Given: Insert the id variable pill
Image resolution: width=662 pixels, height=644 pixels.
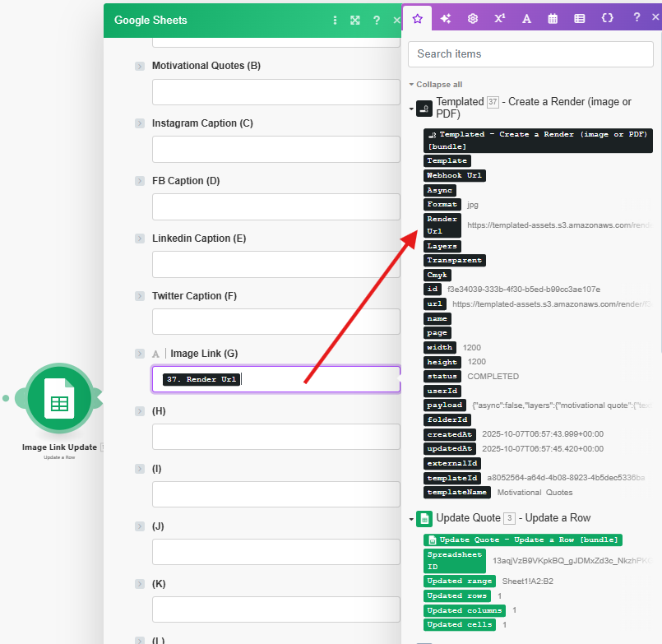Looking at the screenshot, I should [433, 290].
